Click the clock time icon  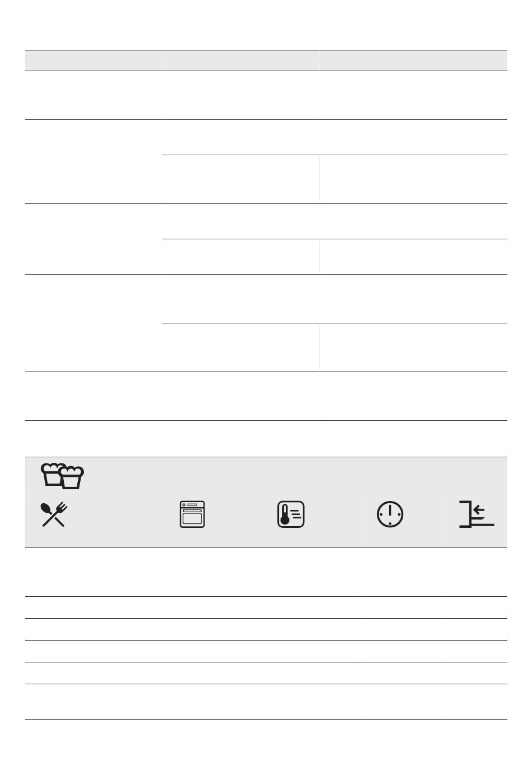390,514
